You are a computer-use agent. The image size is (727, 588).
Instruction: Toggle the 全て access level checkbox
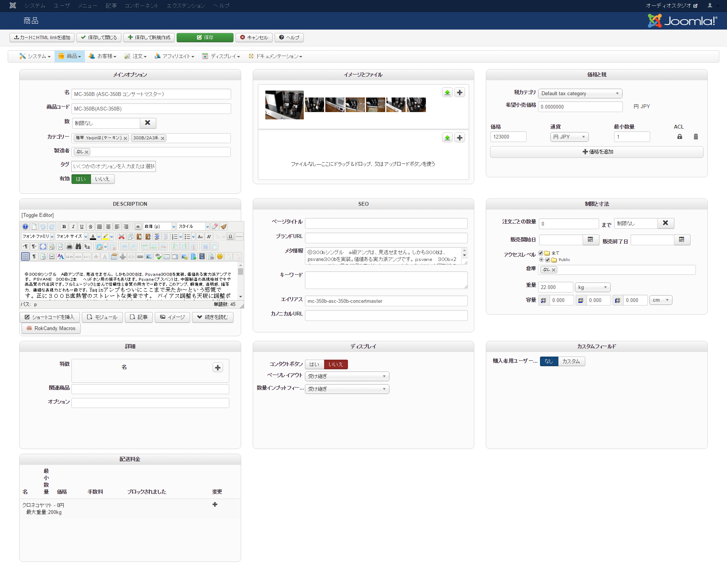tap(541, 253)
